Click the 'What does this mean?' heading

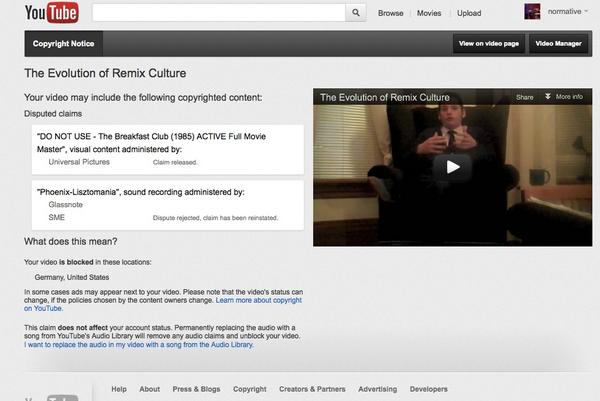coord(71,241)
